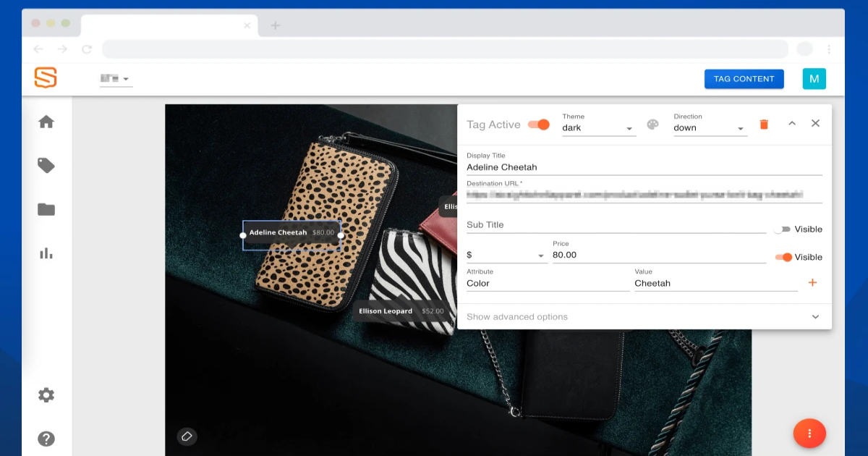The height and width of the screenshot is (456, 868).
Task: Click the right handle of Adeline Cheetah tag
Action: click(x=341, y=235)
